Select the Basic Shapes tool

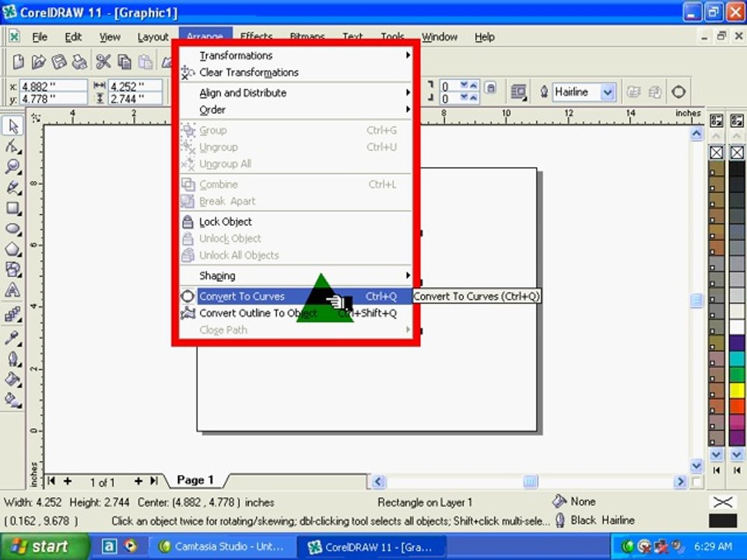[13, 270]
